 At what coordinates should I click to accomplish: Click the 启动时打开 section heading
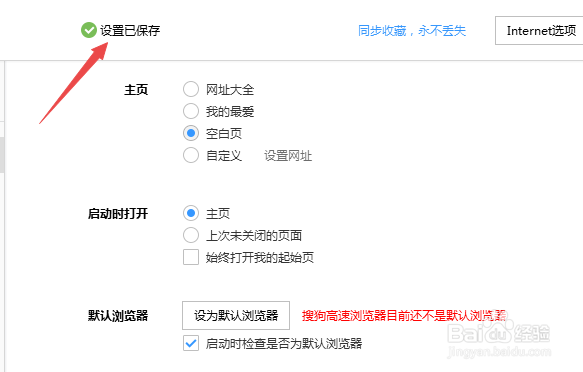click(x=118, y=214)
